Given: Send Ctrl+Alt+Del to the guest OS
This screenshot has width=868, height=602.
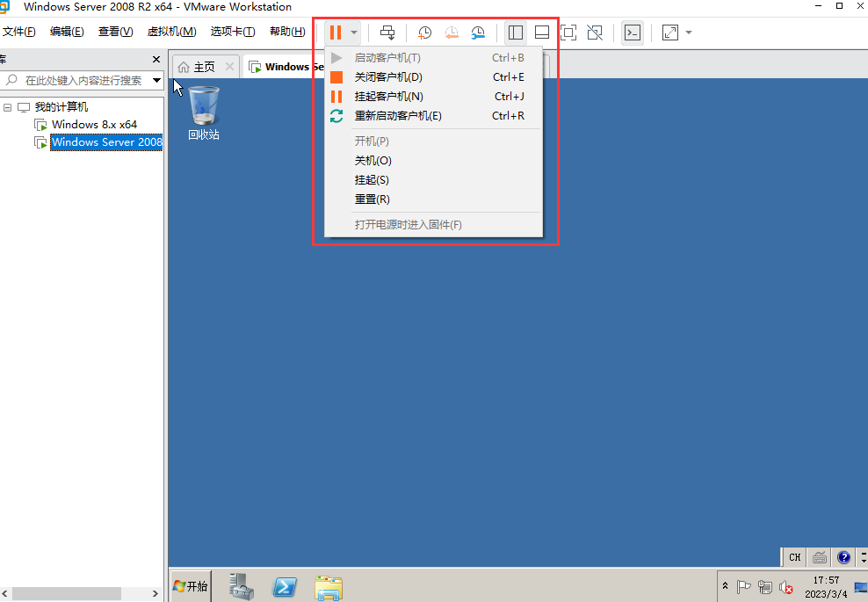Looking at the screenshot, I should tap(387, 33).
